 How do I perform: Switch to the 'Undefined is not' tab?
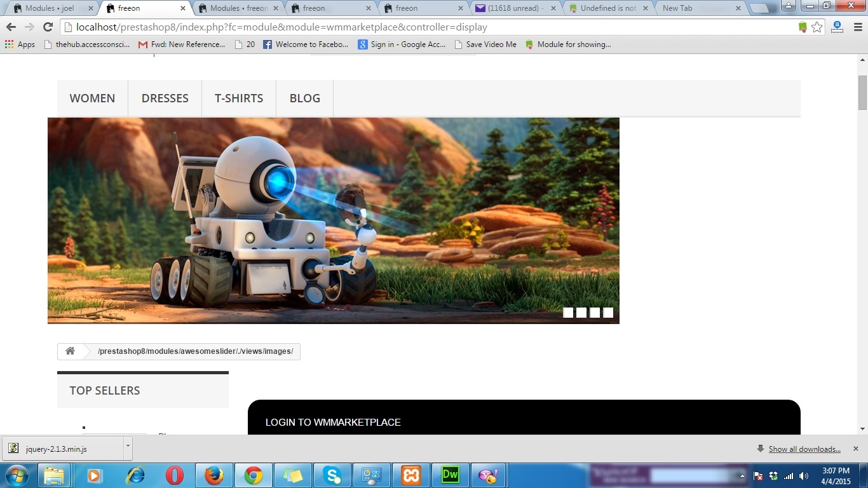pos(608,8)
